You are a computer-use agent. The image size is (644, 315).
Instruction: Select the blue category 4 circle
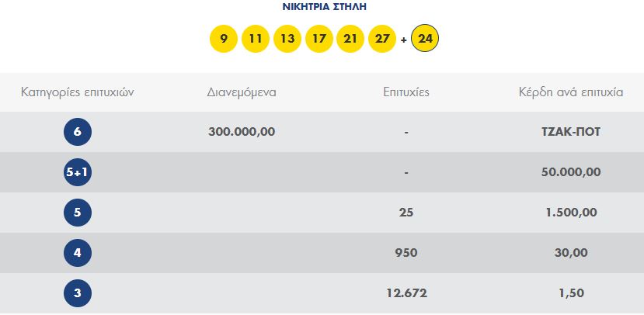(x=78, y=253)
